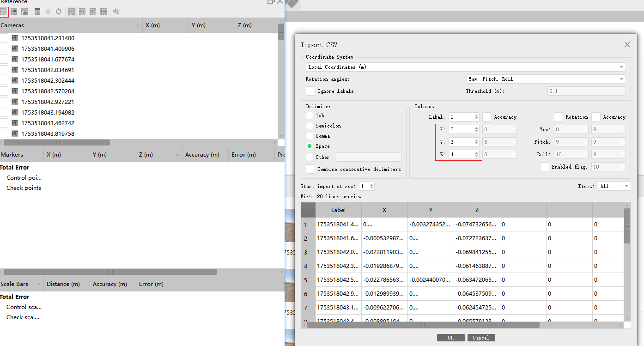Click the Export Reference save icon
The width and height of the screenshot is (644, 346).
click(x=14, y=12)
